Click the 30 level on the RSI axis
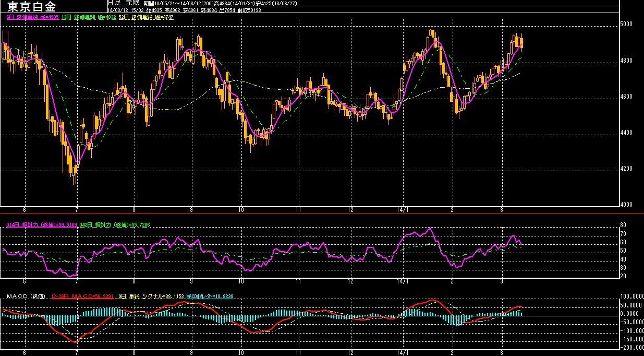 (x=623, y=268)
